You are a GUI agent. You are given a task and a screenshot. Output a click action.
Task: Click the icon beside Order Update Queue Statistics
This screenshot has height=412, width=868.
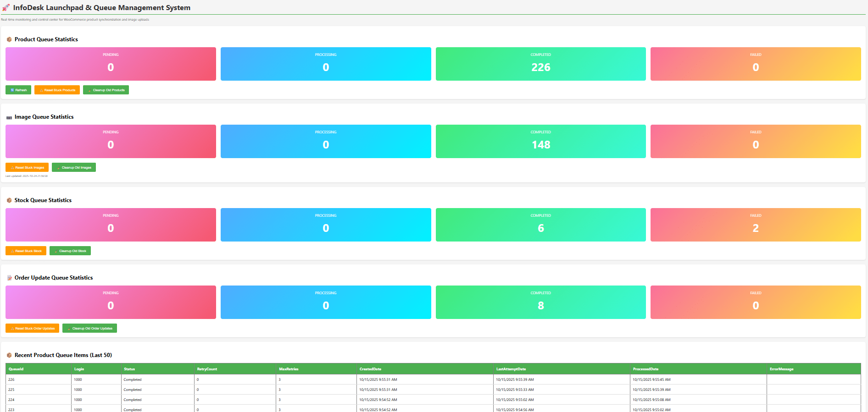[9, 278]
